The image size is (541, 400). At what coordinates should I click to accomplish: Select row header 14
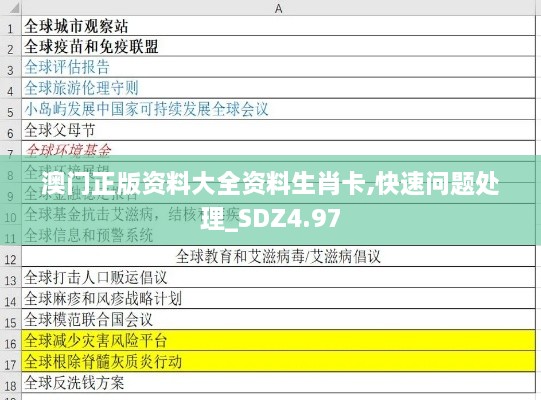(x=11, y=299)
